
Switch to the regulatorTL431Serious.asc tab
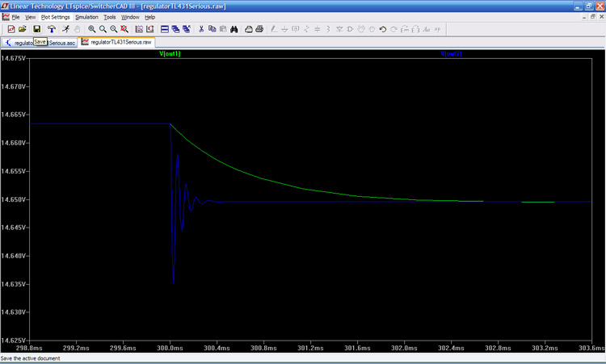pos(40,43)
